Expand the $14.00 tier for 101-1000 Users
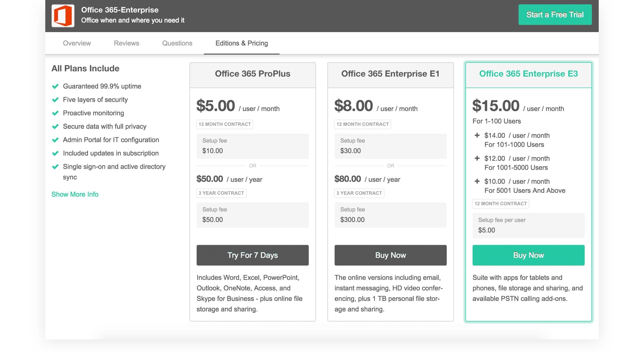 (x=477, y=135)
